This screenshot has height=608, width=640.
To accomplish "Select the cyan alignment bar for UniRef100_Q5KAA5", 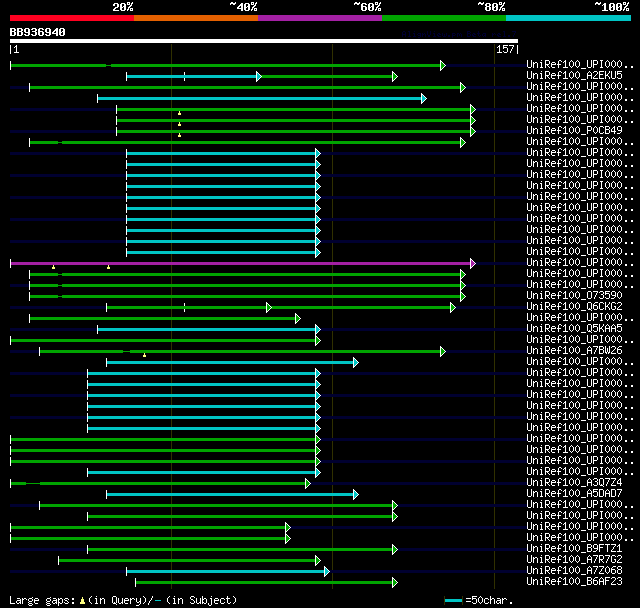I will [207, 330].
